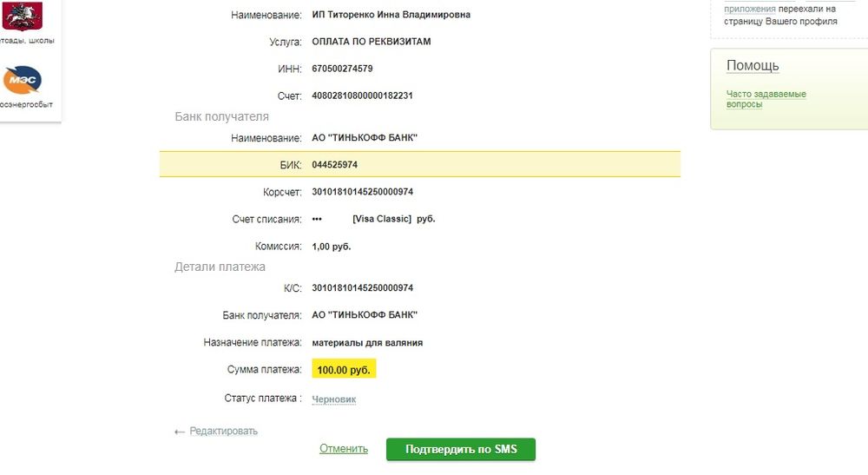The width and height of the screenshot is (868, 475).
Task: Click the back arrow beside Редактировать
Action: [180, 432]
